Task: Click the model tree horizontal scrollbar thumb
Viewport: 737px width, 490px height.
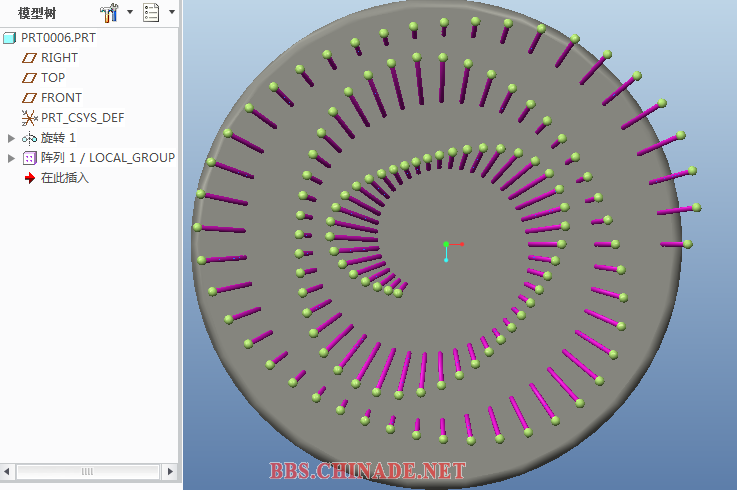Action: pyautogui.click(x=87, y=472)
